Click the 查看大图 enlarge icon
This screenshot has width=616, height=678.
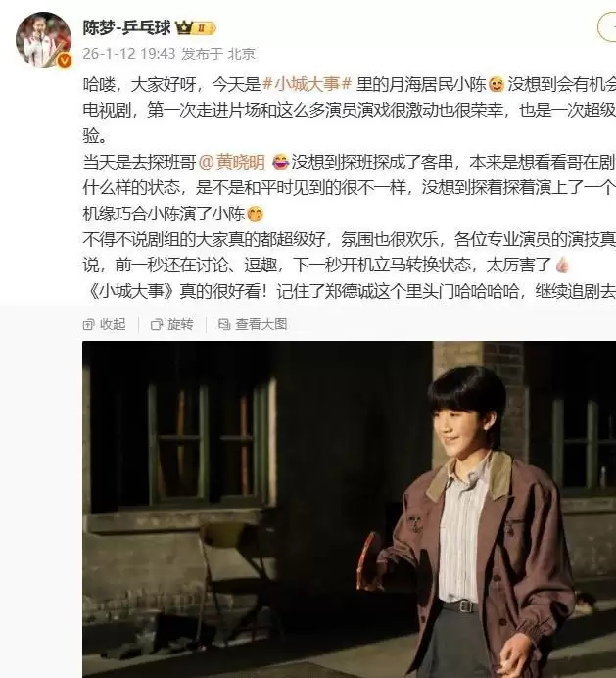coord(224,324)
